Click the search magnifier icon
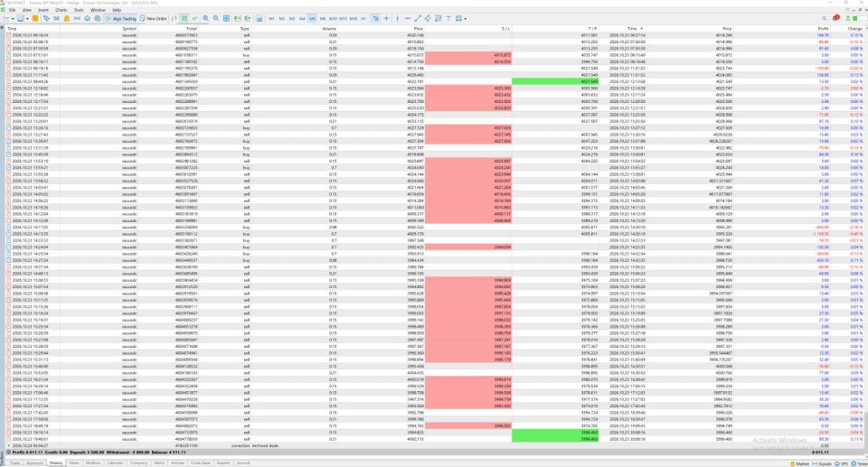Image resolution: width=868 pixels, height=467 pixels. [825, 18]
